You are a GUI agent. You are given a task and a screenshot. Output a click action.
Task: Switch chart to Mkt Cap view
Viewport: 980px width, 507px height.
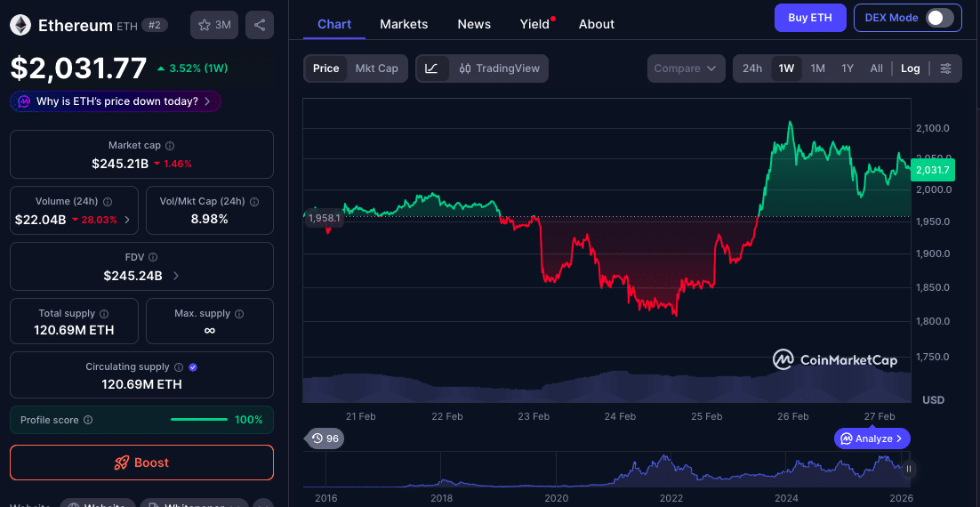coord(377,68)
